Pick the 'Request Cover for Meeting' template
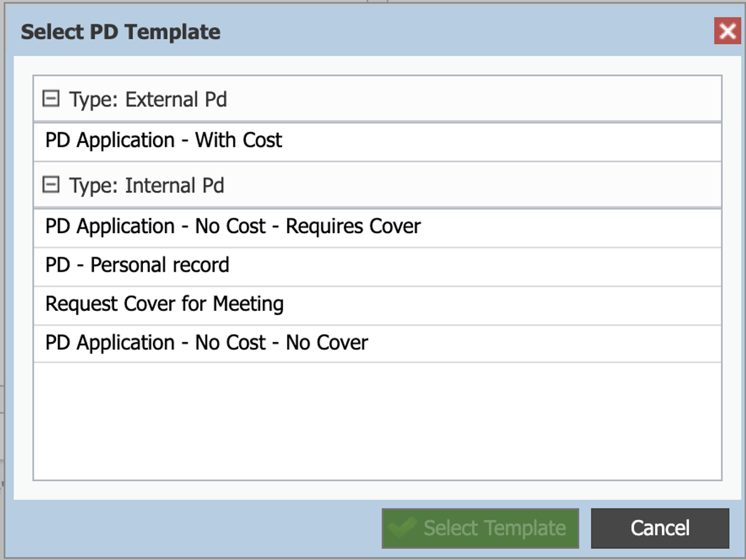Image resolution: width=746 pixels, height=560 pixels. [x=164, y=305]
